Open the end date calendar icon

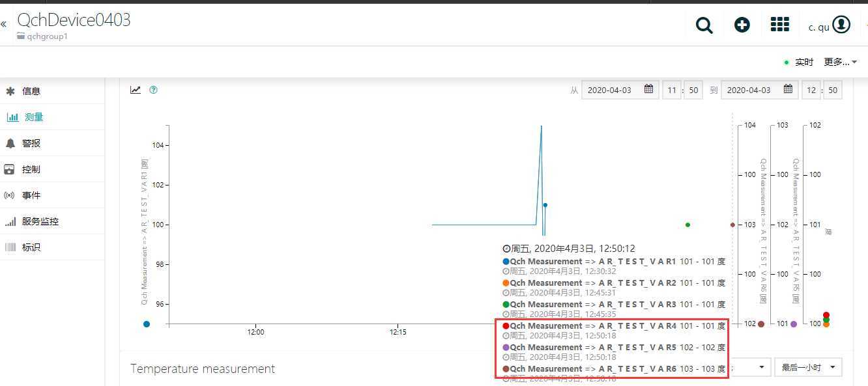point(788,90)
